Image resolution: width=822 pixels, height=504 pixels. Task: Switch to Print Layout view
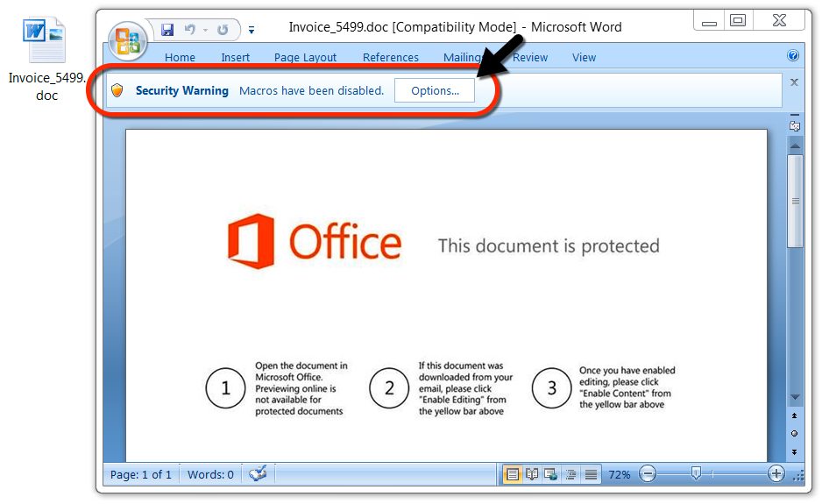pyautogui.click(x=512, y=474)
